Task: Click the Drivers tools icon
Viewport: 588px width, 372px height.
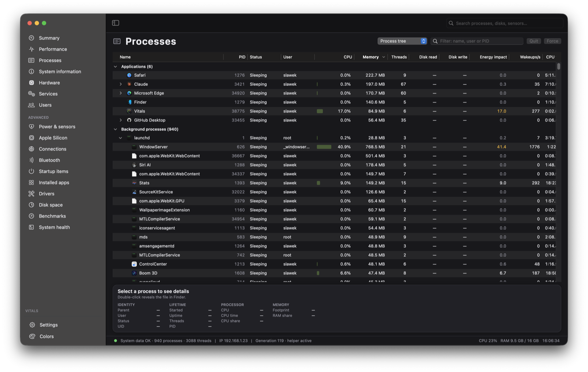Action: (x=32, y=194)
